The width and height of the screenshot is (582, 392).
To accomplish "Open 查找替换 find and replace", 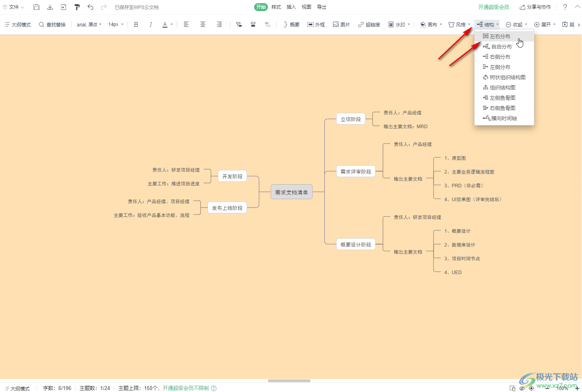I will (52, 24).
